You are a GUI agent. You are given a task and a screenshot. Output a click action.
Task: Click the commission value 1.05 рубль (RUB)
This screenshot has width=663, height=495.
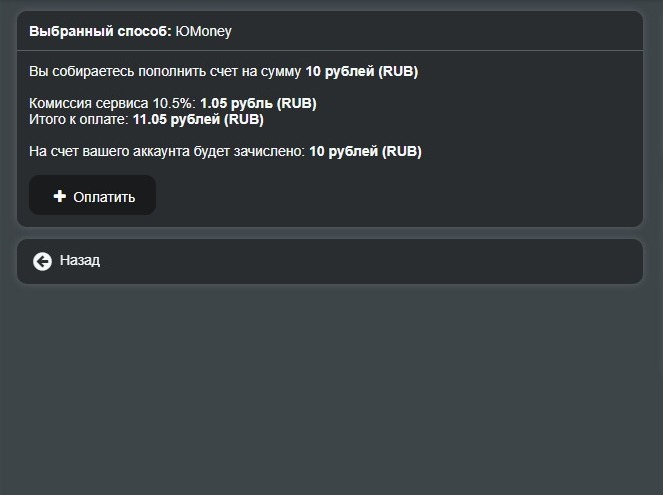pos(258,103)
